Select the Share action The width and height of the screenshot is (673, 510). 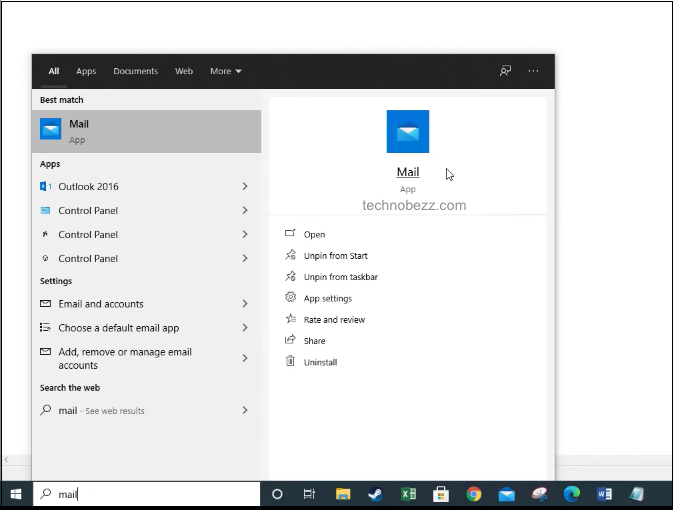tap(315, 341)
